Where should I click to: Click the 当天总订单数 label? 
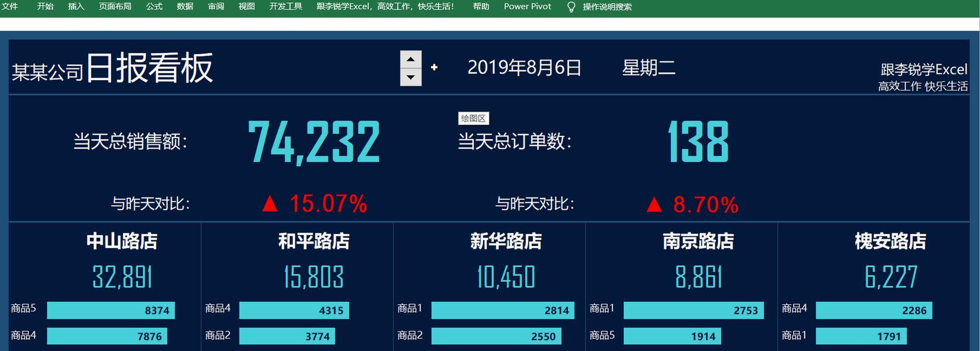pyautogui.click(x=515, y=141)
